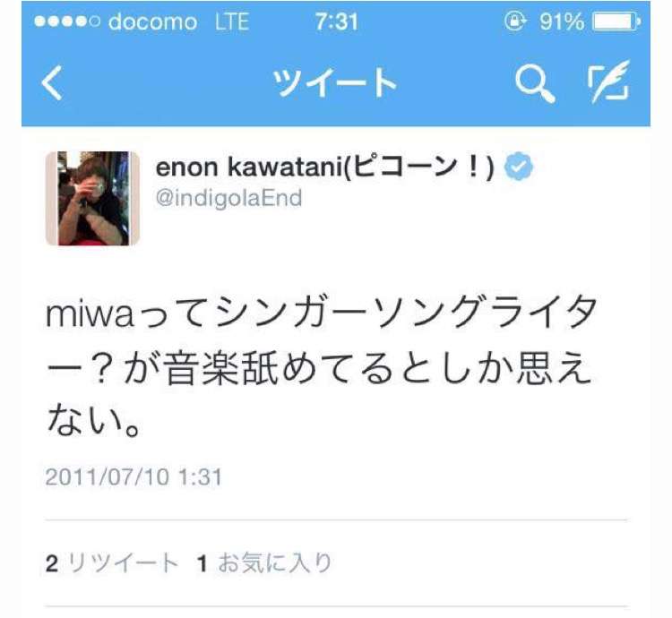Open the @indigolaEnd handle
The height and width of the screenshot is (618, 672).
(228, 199)
